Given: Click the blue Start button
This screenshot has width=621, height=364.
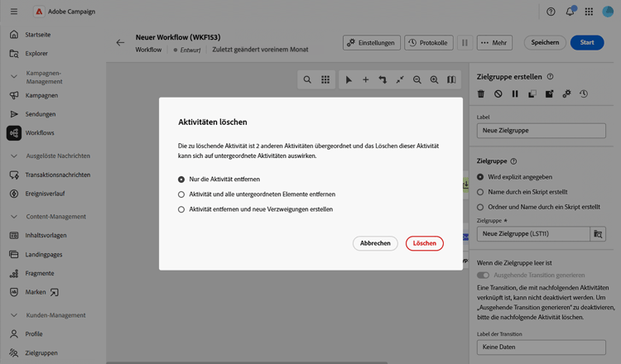Looking at the screenshot, I should (587, 43).
